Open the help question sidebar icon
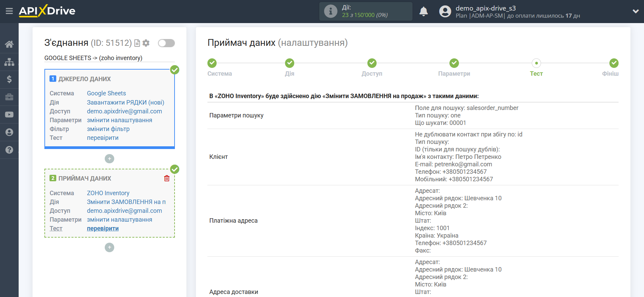 9,150
